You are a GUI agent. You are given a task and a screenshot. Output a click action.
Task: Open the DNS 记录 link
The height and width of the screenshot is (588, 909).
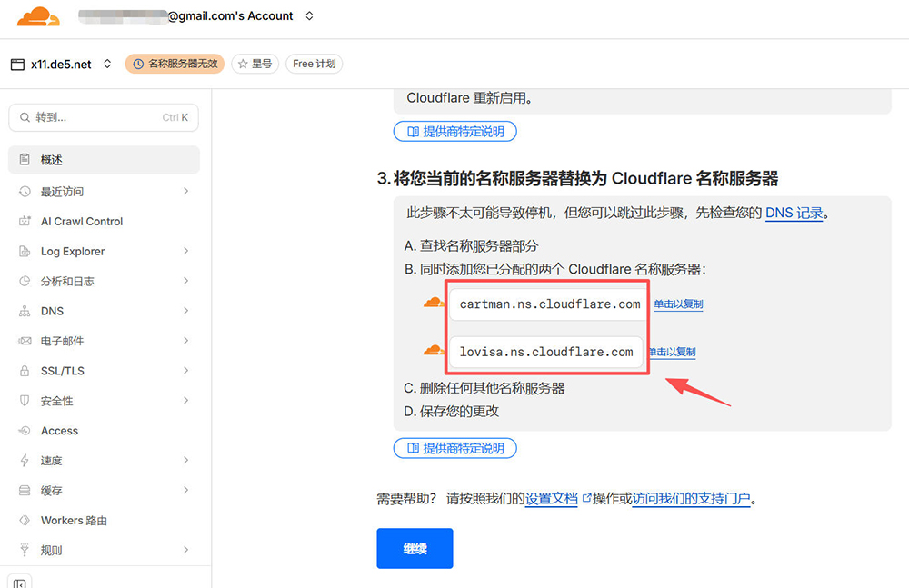[794, 214]
